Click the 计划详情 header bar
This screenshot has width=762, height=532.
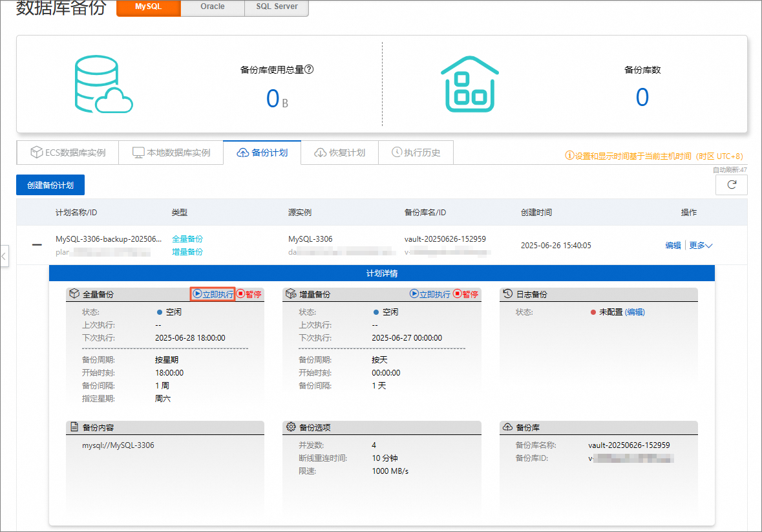(x=382, y=273)
